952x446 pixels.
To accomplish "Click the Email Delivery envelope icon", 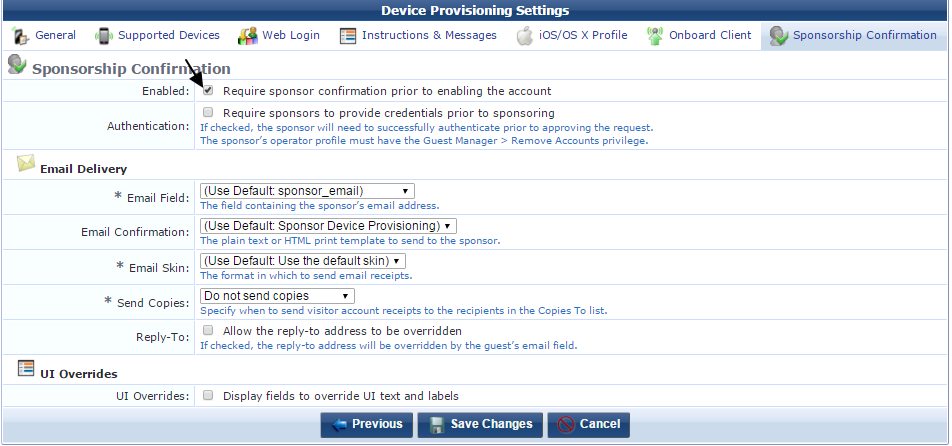I will tap(26, 163).
